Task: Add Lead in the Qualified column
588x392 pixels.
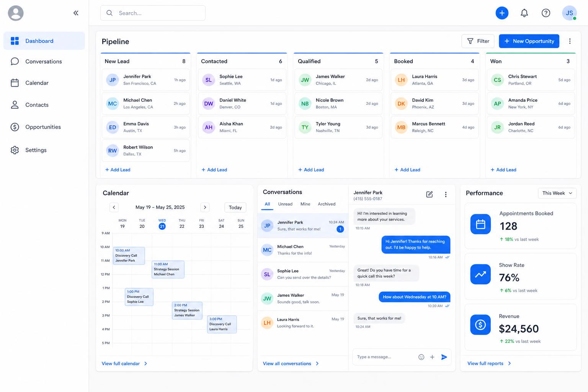Action: 311,170
